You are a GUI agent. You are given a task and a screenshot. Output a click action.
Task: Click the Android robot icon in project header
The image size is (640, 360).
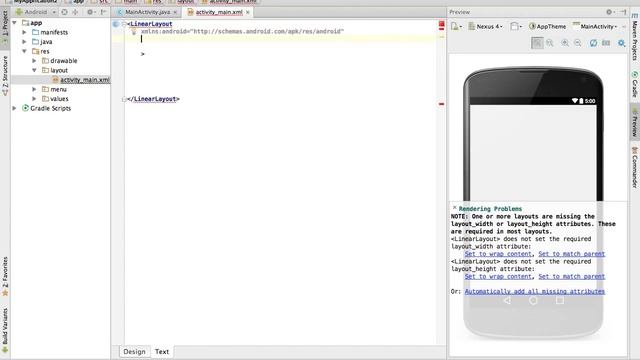tap(19, 12)
